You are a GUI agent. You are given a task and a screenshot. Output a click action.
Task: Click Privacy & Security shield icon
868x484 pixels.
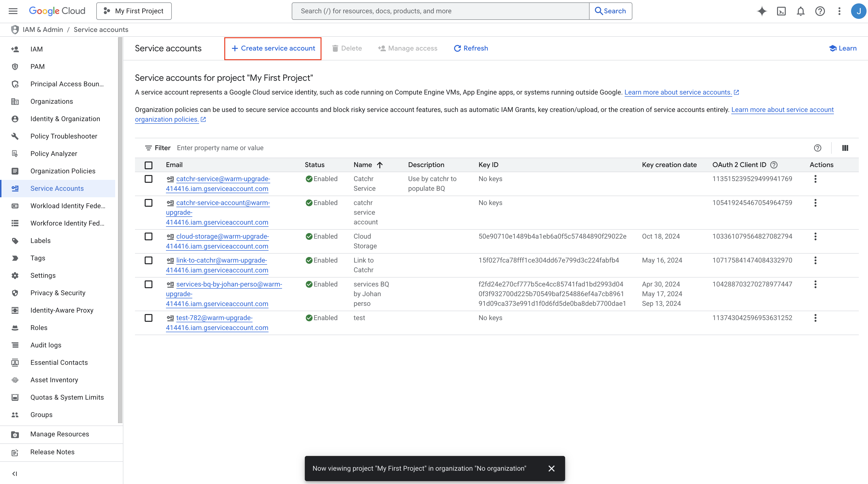click(x=15, y=293)
